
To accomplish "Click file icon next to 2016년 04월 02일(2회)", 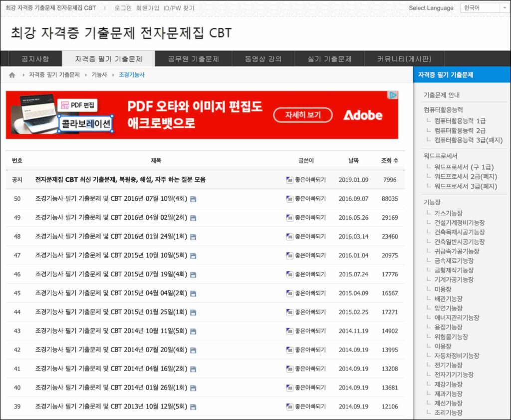I will [193, 218].
